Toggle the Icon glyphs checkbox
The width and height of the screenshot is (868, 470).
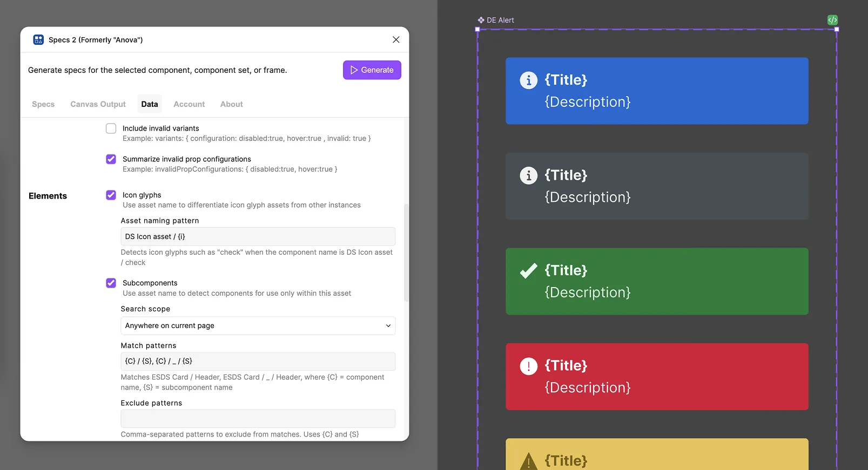(111, 195)
